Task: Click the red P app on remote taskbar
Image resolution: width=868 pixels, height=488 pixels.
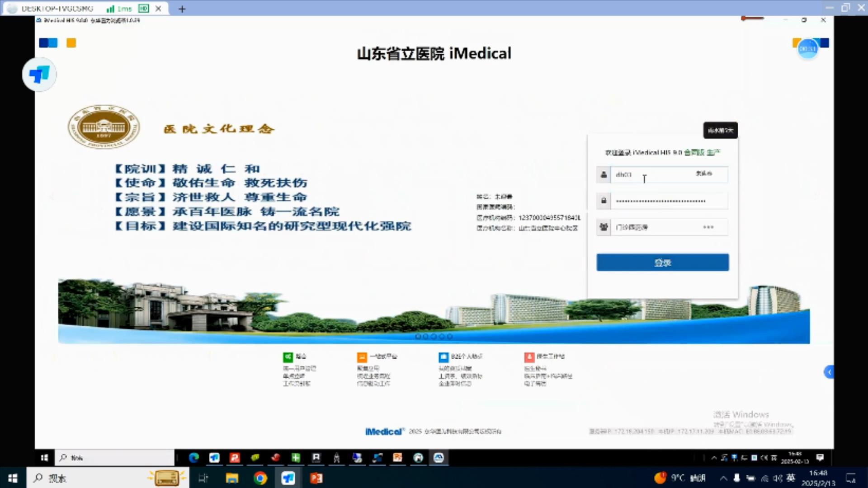Action: 235,458
